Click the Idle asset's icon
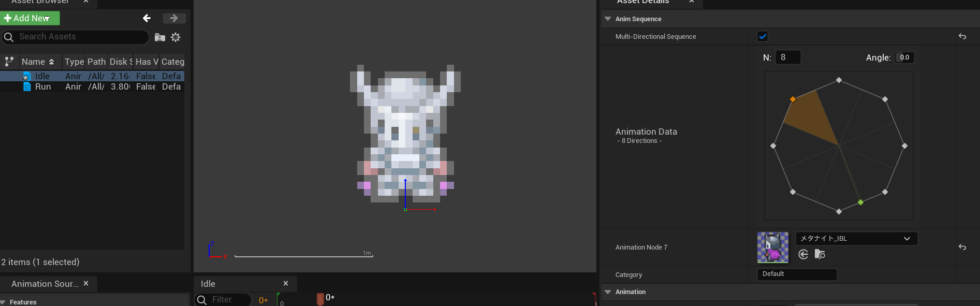Viewport: 980px width, 306px height. pos(27,76)
